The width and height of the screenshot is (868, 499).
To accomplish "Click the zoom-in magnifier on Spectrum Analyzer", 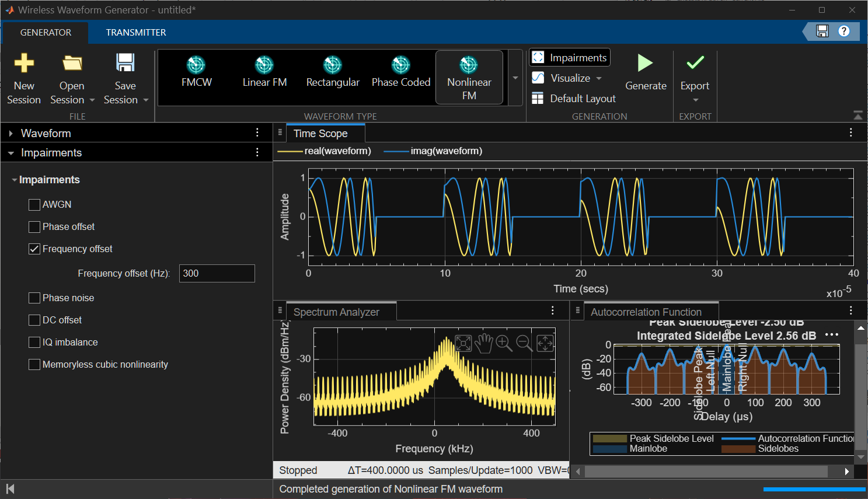I will pos(504,343).
